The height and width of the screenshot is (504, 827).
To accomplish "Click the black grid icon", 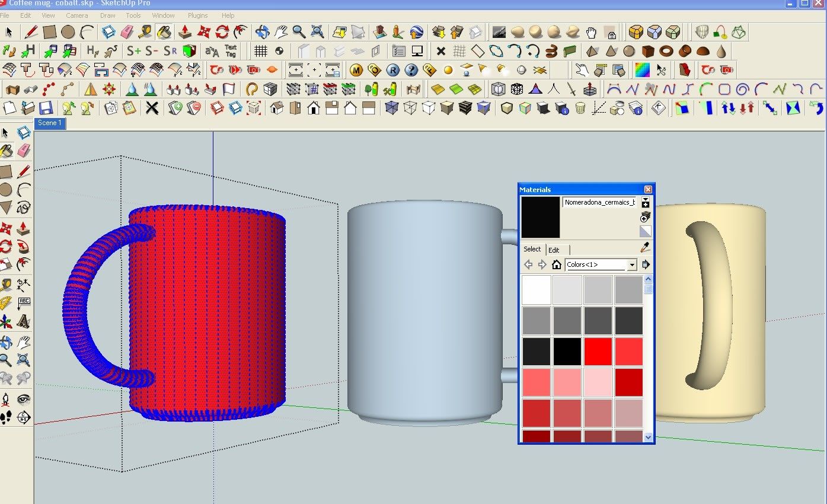I will tap(260, 51).
